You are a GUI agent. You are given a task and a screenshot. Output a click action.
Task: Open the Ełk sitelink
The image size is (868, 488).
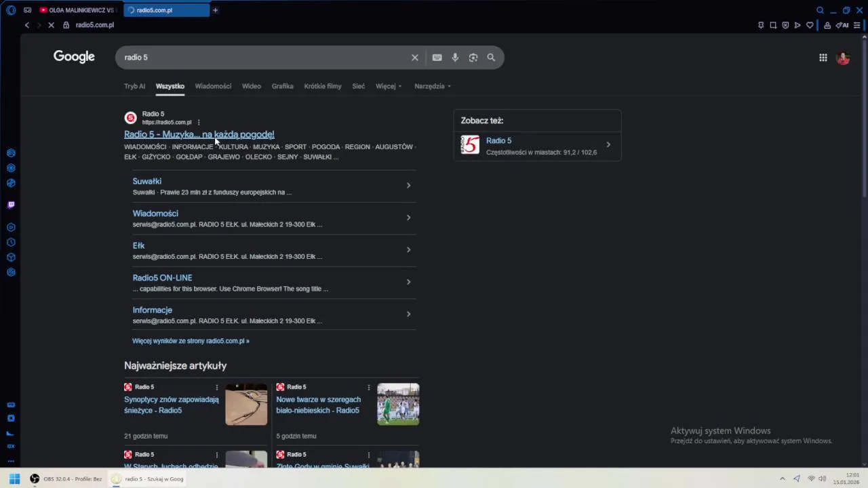(138, 245)
